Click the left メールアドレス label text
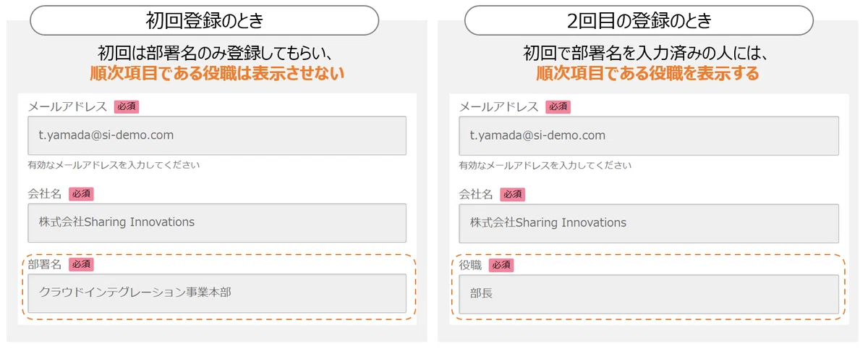Image resolution: width=868 pixels, height=349 pixels. coord(67,106)
